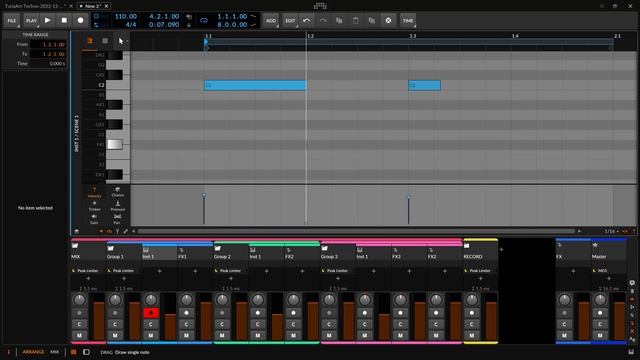Click the time signature 4/4 field
This screenshot has height=360, width=640.
coord(131,24)
